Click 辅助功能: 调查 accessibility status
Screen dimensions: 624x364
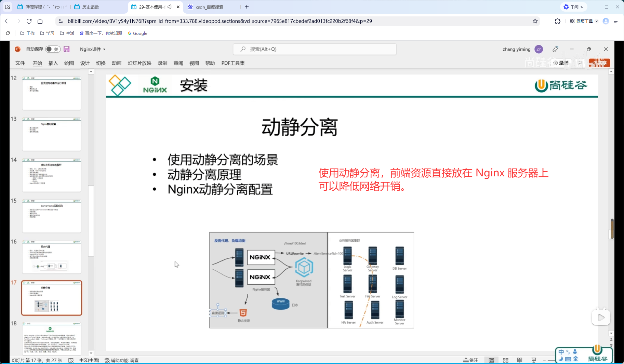pyautogui.click(x=122, y=360)
